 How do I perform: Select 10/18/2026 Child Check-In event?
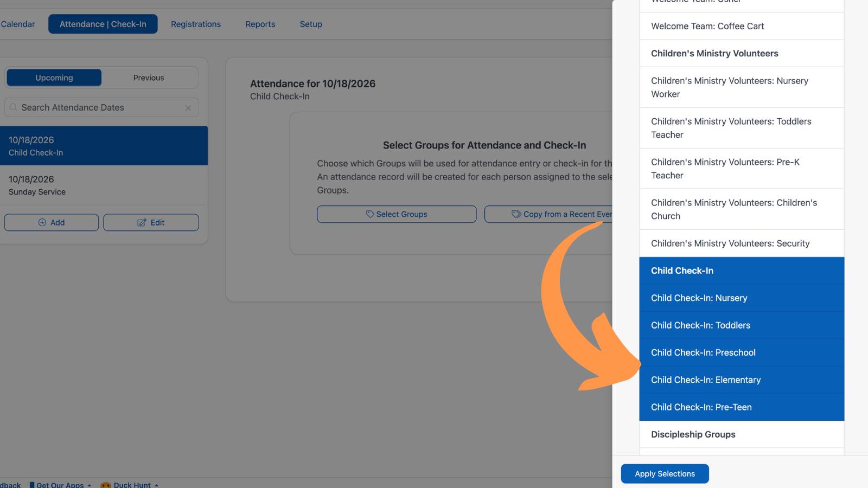(104, 146)
